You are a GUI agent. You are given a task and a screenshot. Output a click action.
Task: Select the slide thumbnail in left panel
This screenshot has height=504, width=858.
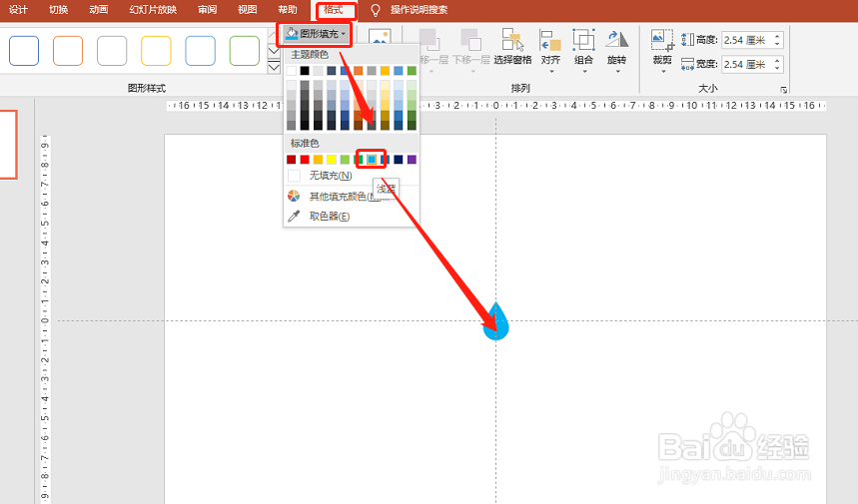tap(8, 145)
